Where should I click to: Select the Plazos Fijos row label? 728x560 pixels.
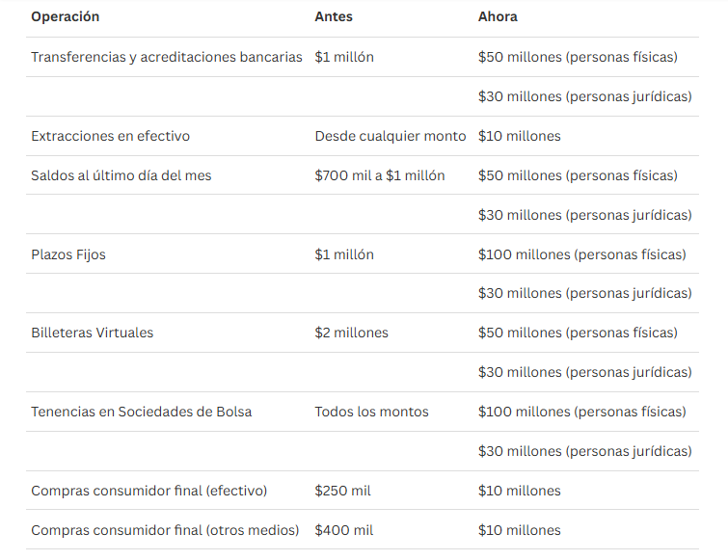click(68, 254)
